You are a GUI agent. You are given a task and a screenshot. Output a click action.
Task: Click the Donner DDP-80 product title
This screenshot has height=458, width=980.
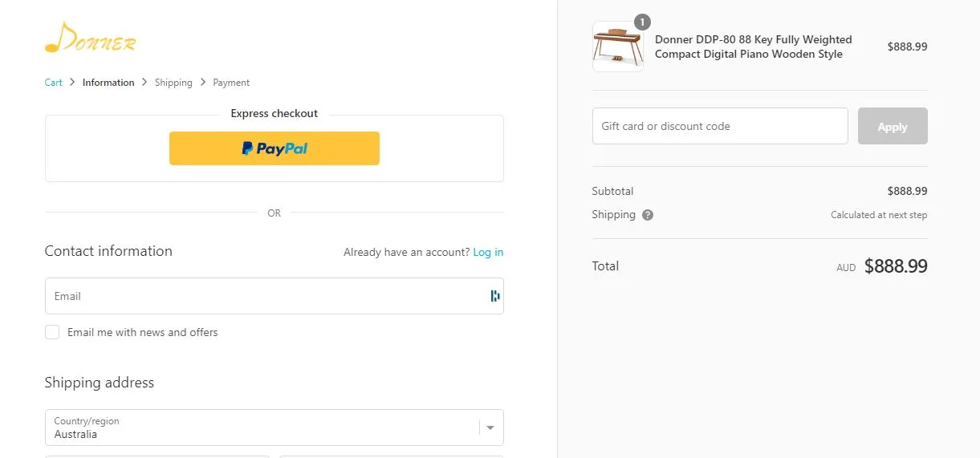coord(753,47)
